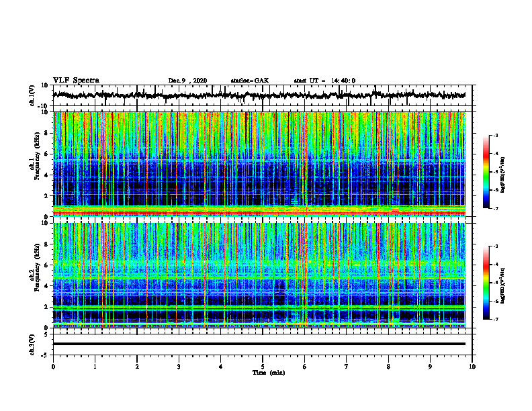Screen dimensions: 532x411
Task: Click the ch.1 spectrogram color scale bar
Action: [x=486, y=172]
